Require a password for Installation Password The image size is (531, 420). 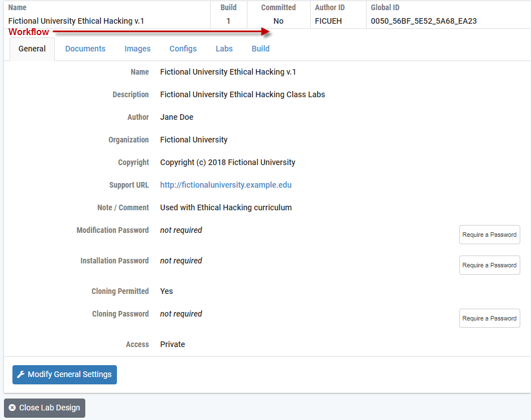pos(489,265)
